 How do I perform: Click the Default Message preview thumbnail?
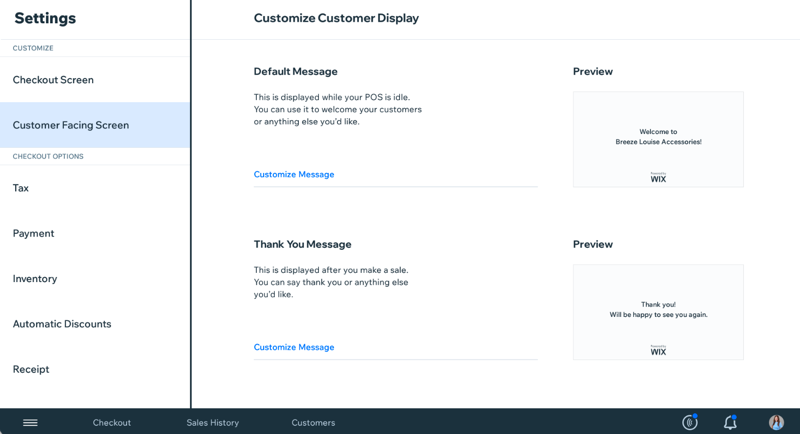[x=658, y=139]
